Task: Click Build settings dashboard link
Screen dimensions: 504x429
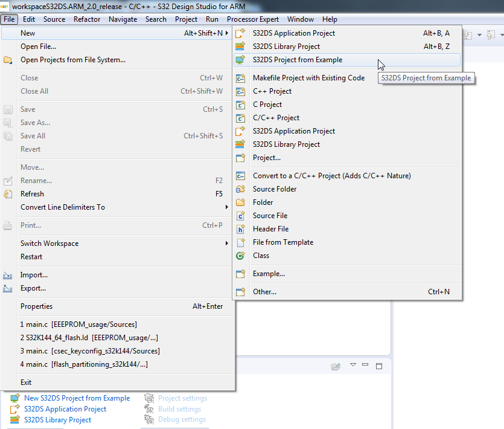Action: click(x=180, y=409)
